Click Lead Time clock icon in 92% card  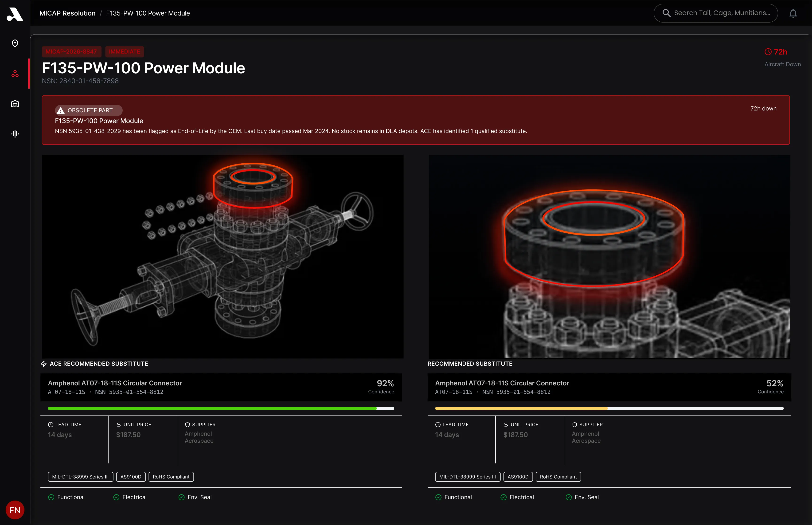coord(51,425)
